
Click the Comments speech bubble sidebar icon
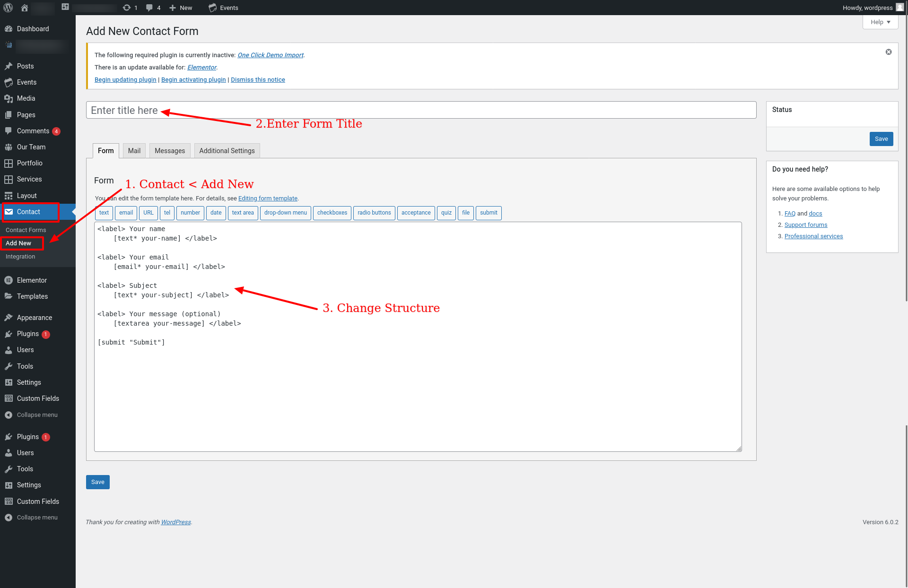pyautogui.click(x=9, y=131)
